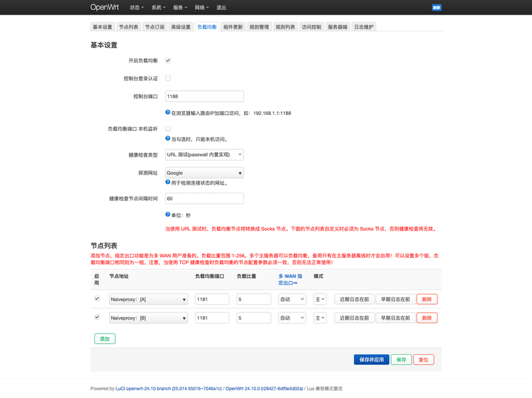Click the help icon beside 用于检测连接状态的网址

tap(168, 182)
